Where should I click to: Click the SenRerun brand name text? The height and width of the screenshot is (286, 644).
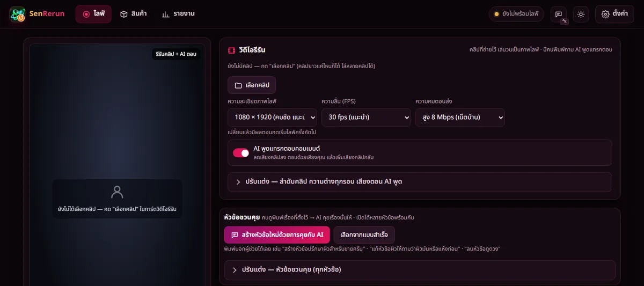click(47, 14)
